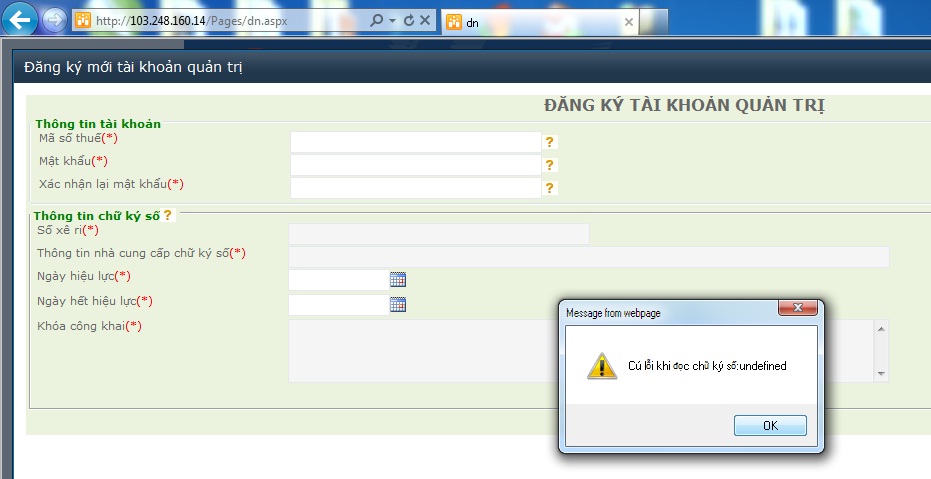Close the 'dn' browser tab
This screenshot has width=931, height=479.
[628, 22]
